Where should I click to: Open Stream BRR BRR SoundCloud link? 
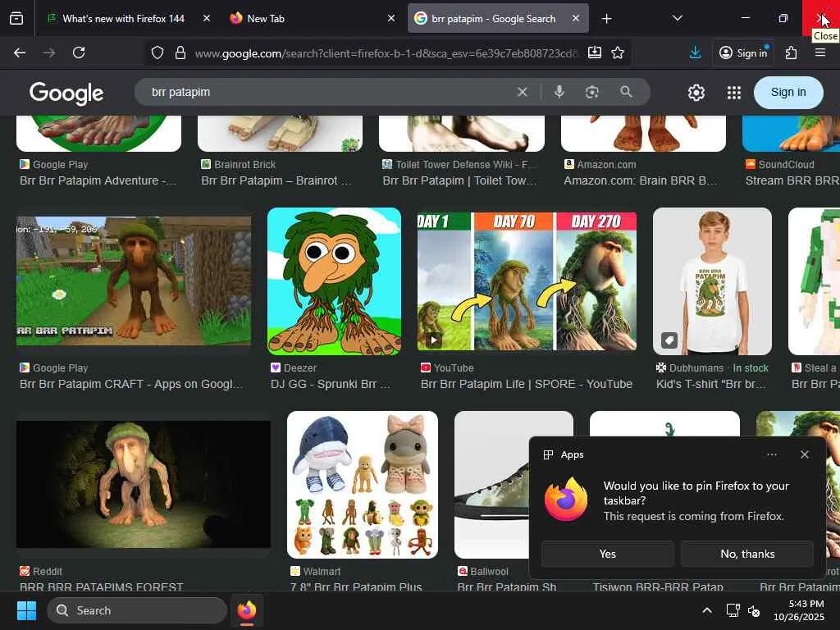[x=792, y=180]
